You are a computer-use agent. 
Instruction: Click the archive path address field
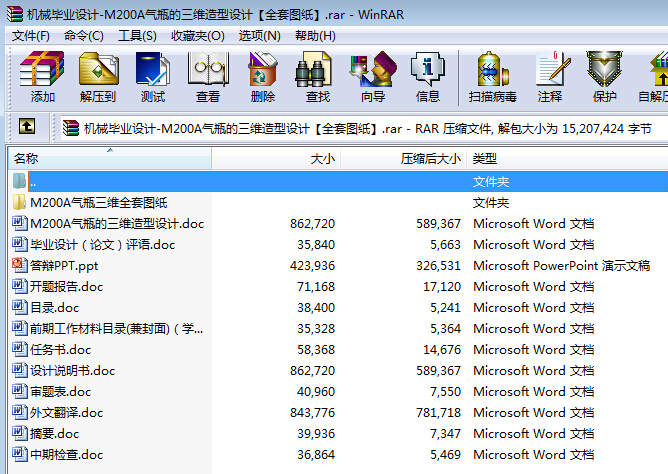click(364, 128)
